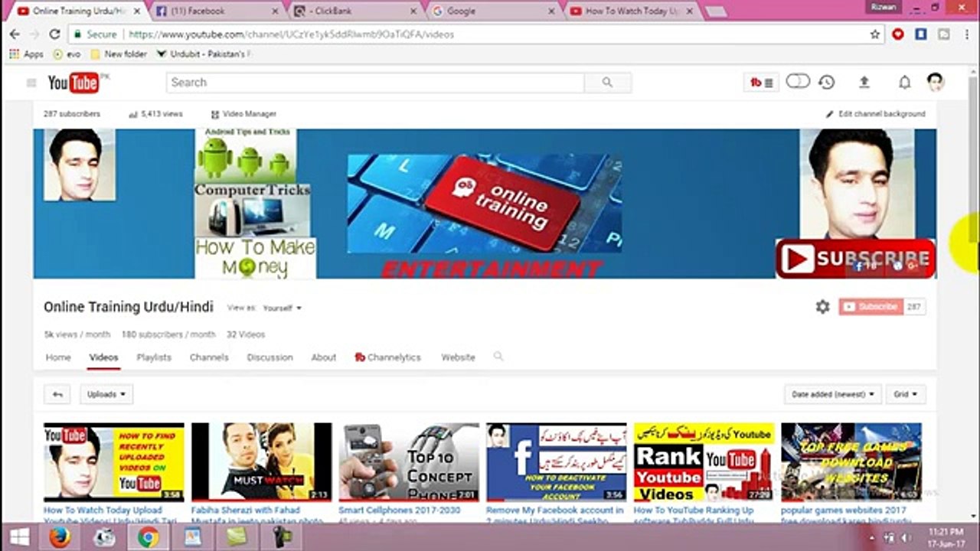980x551 pixels.
Task: Open the Facebook deactivate video thumbnail
Action: coord(557,462)
